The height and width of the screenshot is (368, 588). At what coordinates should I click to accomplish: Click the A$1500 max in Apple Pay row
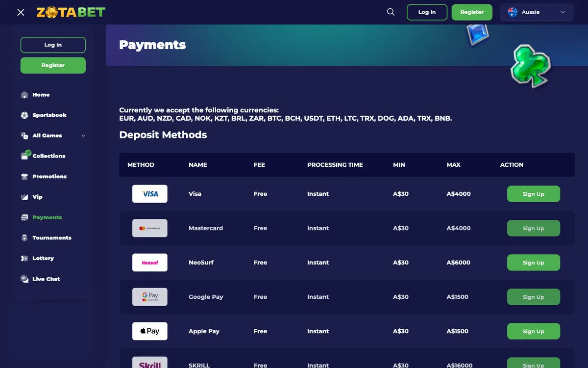click(458, 331)
